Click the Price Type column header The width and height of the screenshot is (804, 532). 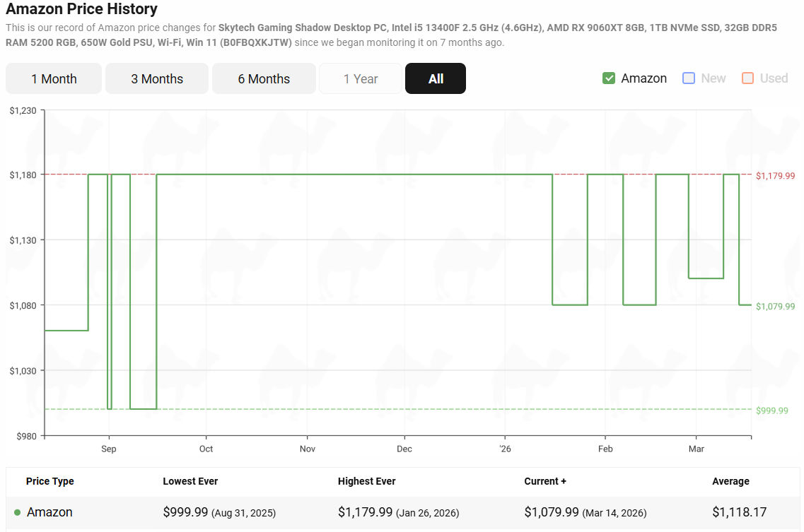click(x=50, y=481)
